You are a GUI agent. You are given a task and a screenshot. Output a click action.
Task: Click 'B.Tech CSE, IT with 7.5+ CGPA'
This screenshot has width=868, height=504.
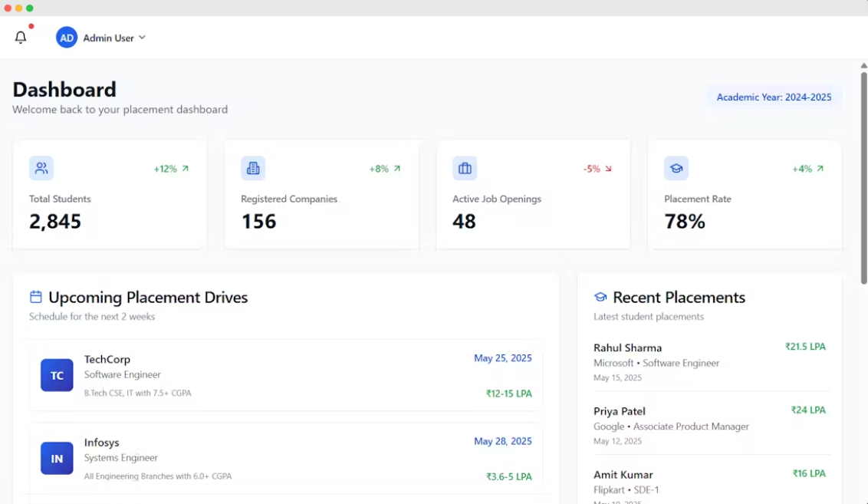137,393
